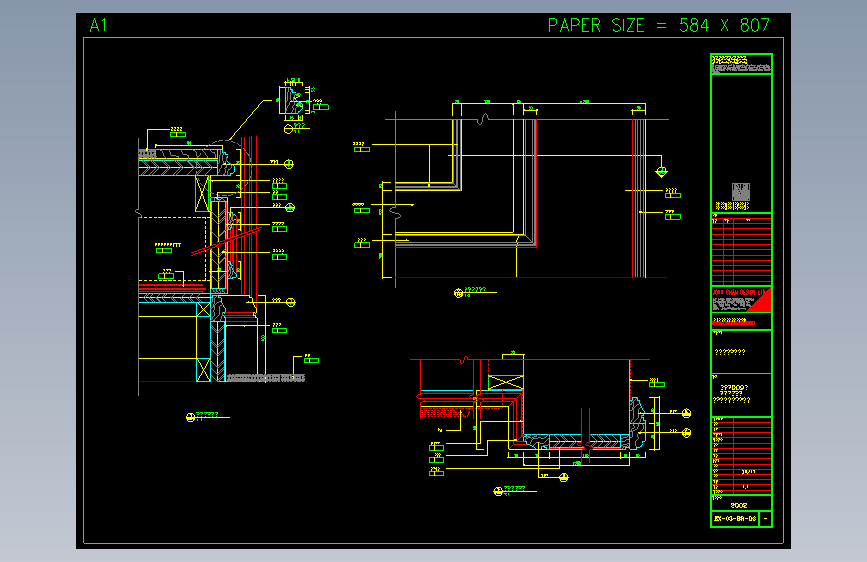Click the red diagonal line crossing left section
This screenshot has width=867, height=562.
226,241
